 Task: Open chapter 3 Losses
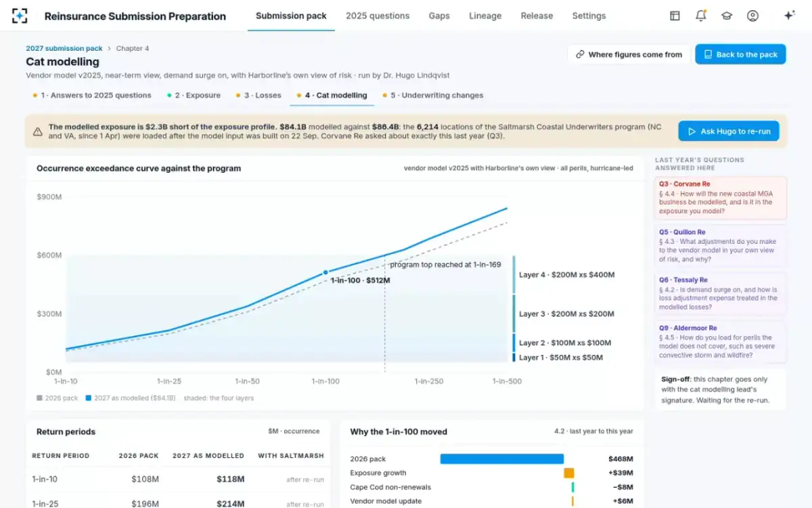[x=258, y=96]
